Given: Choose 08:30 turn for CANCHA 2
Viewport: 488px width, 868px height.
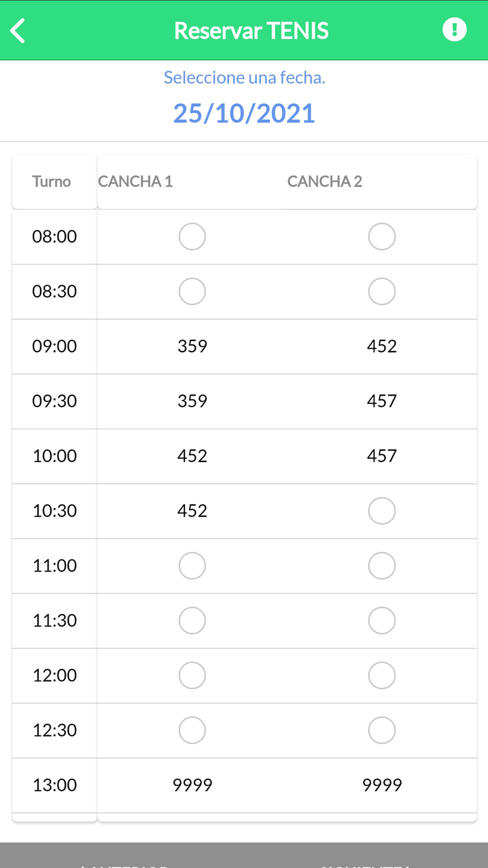Looking at the screenshot, I should click(x=382, y=291).
